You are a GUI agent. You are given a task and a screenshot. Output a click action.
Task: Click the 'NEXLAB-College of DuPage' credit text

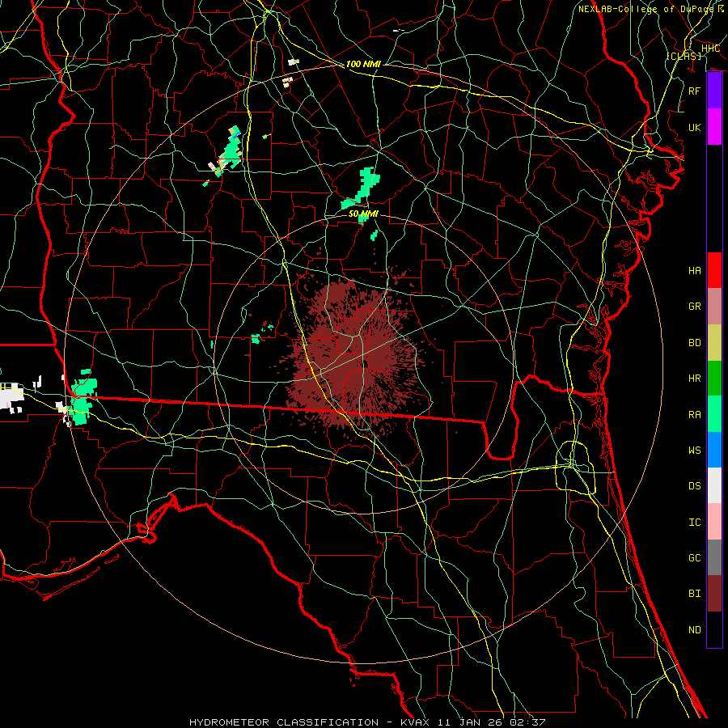(x=647, y=9)
